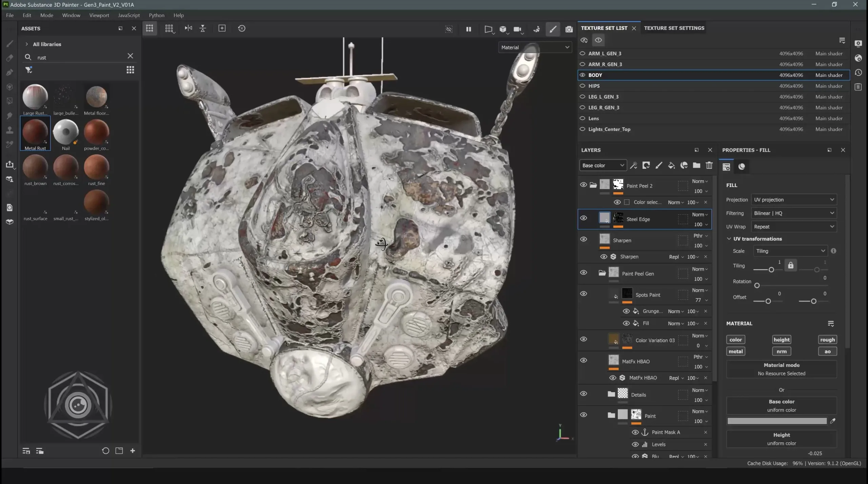
Task: Open the Base color channel dropdown
Action: pyautogui.click(x=603, y=165)
